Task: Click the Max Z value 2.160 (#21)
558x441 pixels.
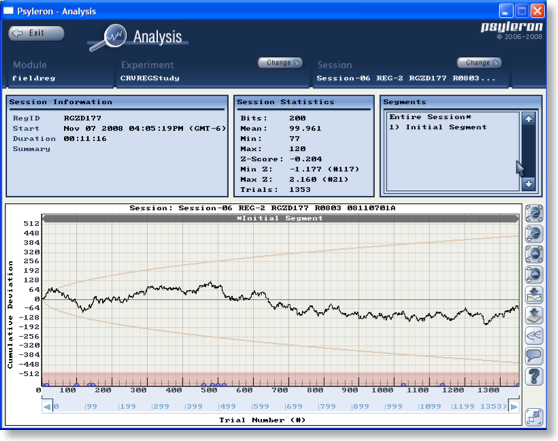Action: (319, 179)
